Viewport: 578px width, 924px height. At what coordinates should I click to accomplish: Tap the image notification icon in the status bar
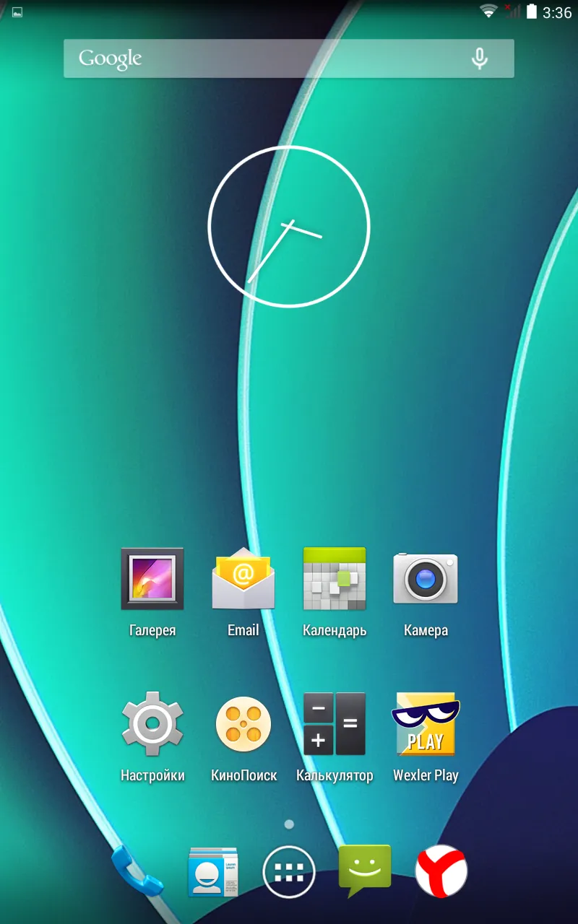[17, 12]
